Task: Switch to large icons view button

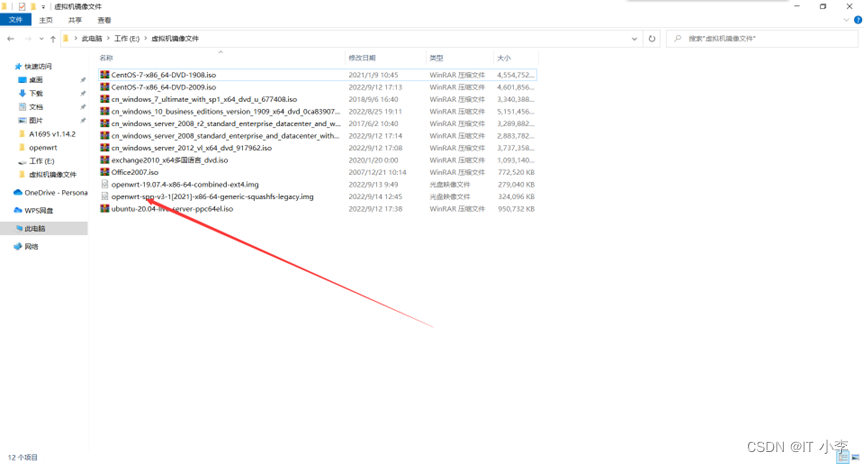Action: pyautogui.click(x=855, y=457)
